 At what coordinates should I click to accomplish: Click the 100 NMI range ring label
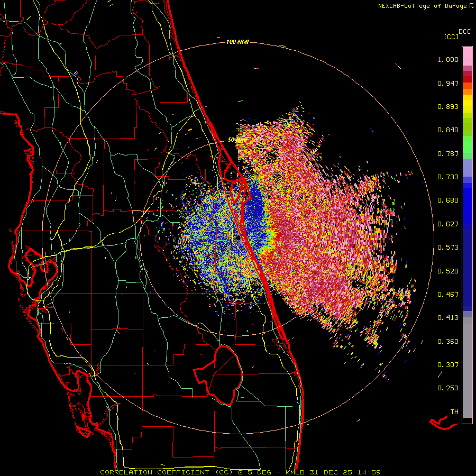click(x=237, y=42)
